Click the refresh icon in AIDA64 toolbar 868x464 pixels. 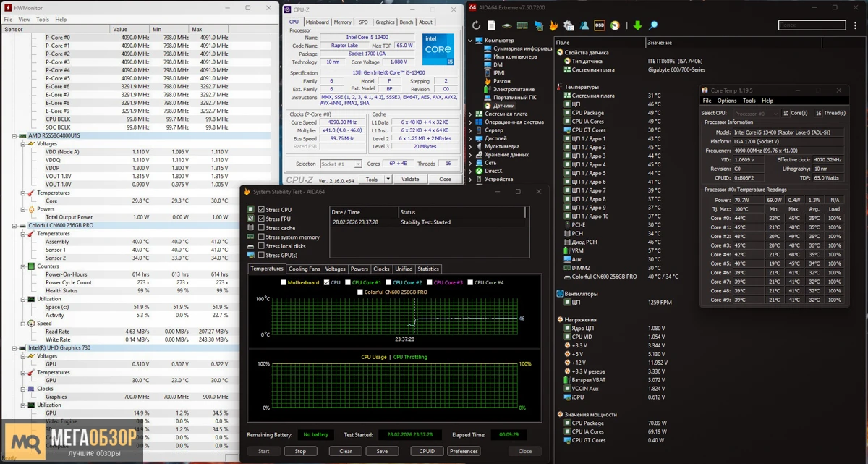475,25
